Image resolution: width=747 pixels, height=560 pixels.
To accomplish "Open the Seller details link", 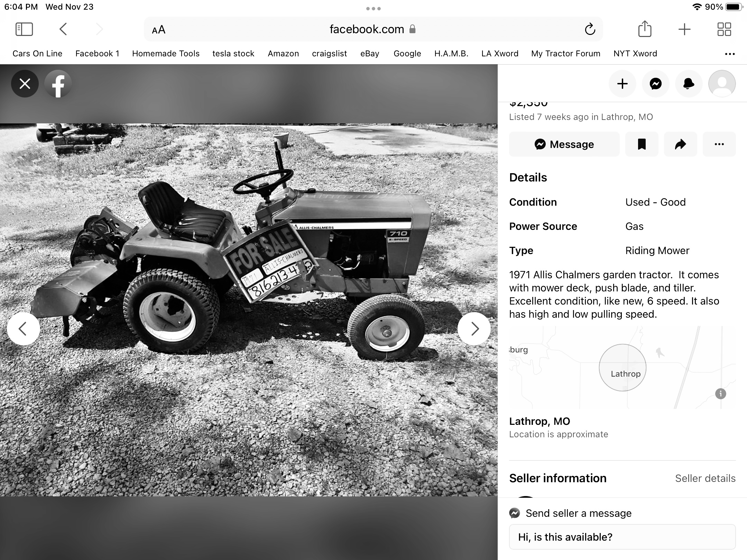I will [705, 478].
